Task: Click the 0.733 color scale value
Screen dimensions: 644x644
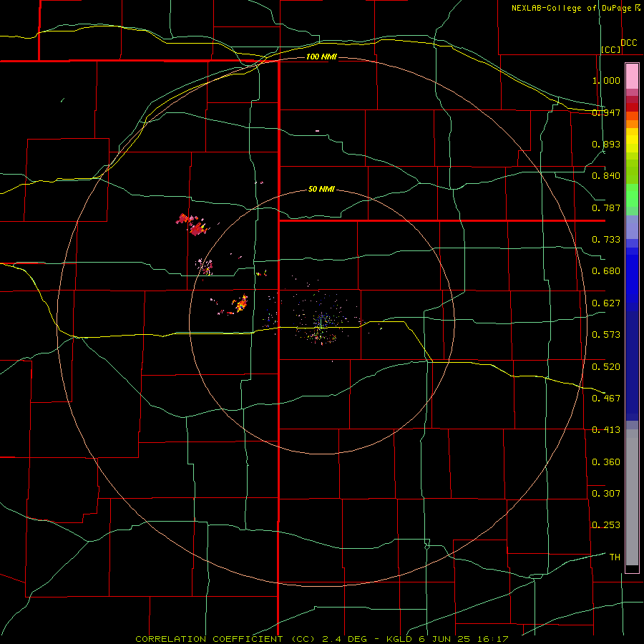Action: click(606, 240)
